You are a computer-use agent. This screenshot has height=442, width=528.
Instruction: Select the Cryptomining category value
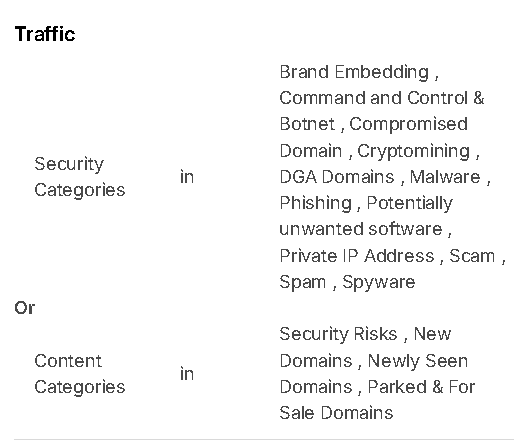(x=414, y=151)
